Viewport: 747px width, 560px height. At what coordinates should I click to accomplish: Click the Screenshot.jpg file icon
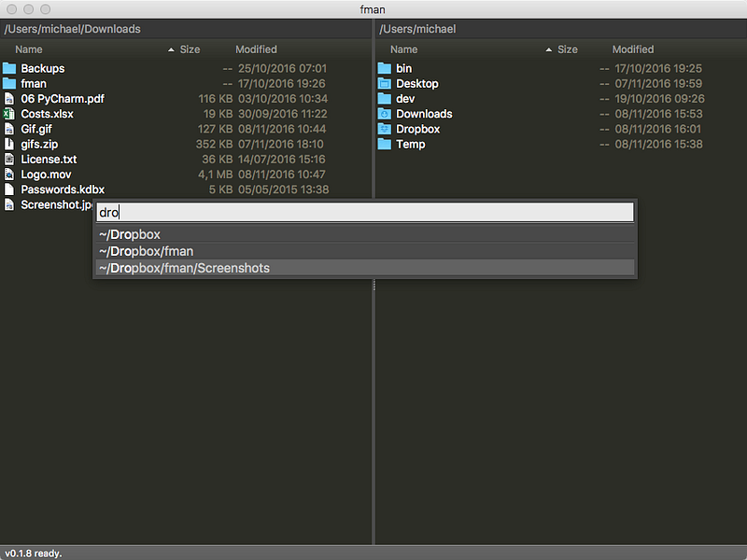click(x=9, y=204)
